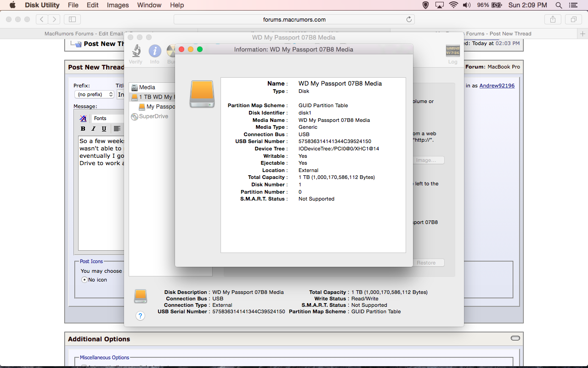Click the IODeviceTree device tree value
The height and width of the screenshot is (368, 588).
[x=339, y=149]
